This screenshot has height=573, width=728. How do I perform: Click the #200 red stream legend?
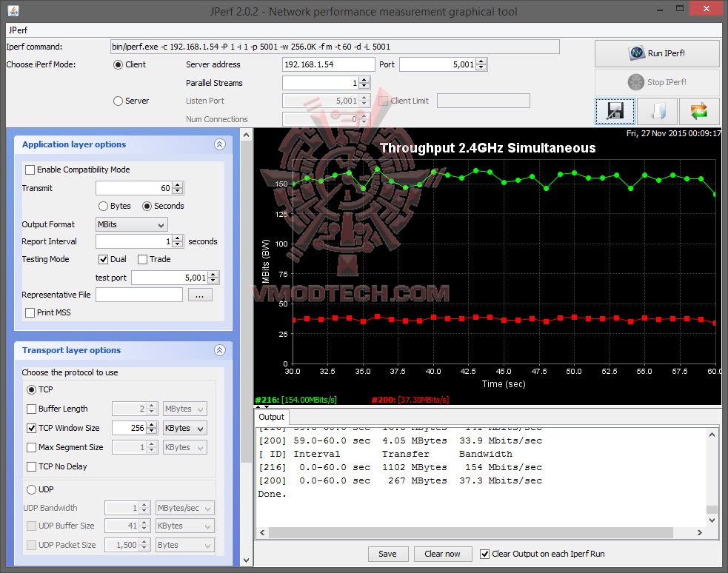click(410, 400)
